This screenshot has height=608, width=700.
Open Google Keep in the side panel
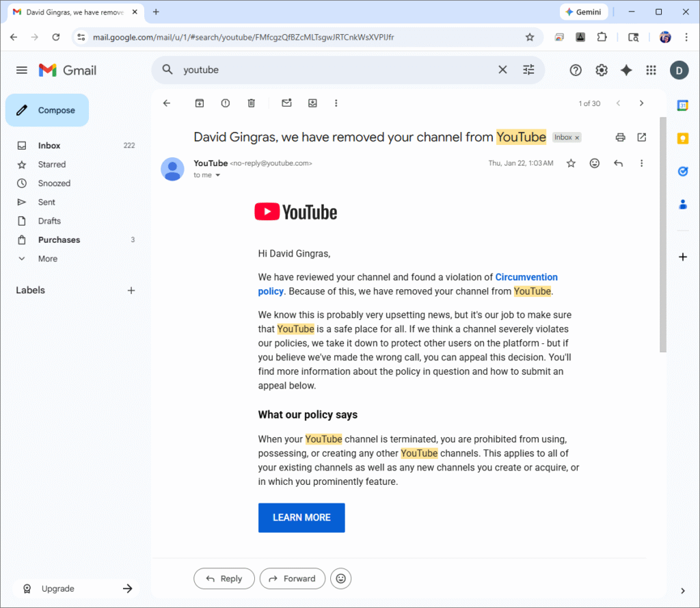click(x=682, y=139)
